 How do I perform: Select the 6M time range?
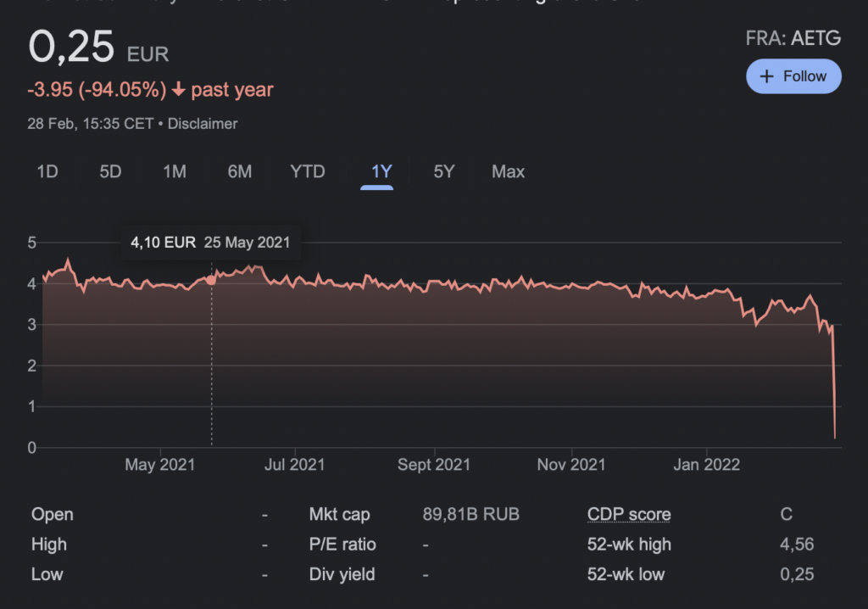click(x=239, y=171)
